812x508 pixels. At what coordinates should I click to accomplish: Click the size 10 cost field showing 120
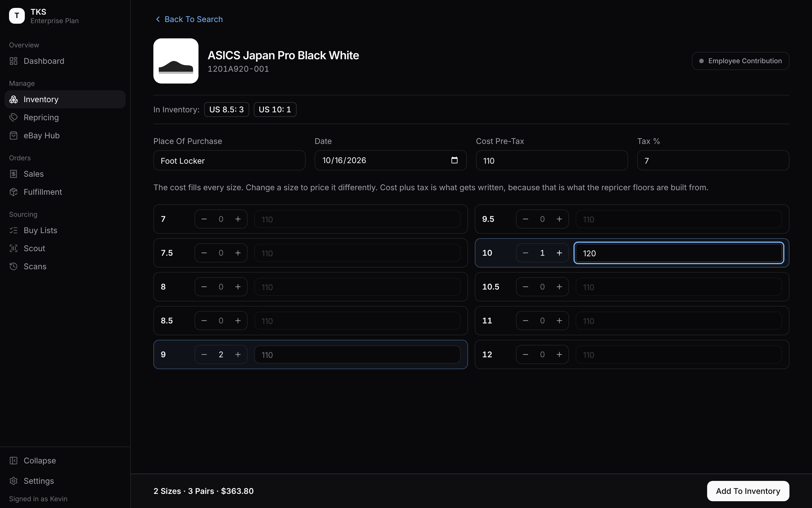pyautogui.click(x=679, y=253)
